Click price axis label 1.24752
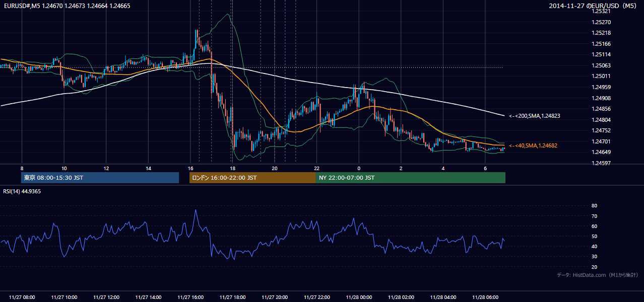 pos(601,130)
